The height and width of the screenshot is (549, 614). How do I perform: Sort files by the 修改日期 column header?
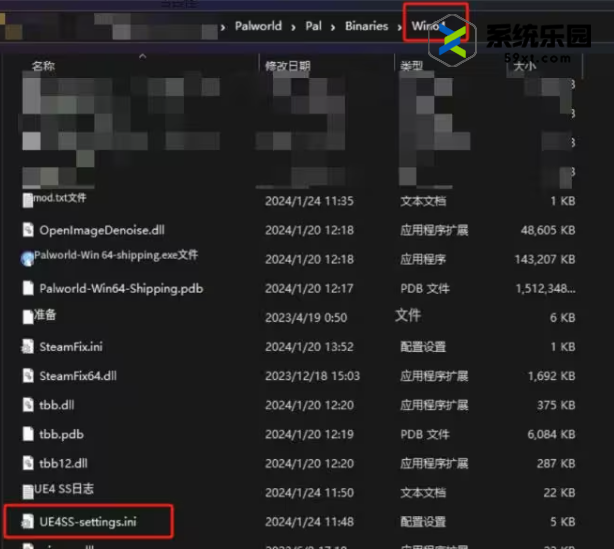coord(287,66)
